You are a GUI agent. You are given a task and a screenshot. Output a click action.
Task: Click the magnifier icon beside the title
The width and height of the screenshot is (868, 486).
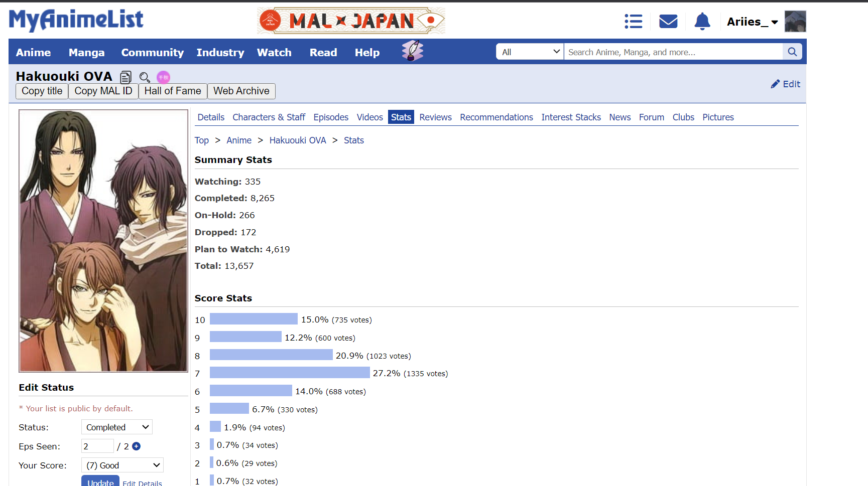pos(145,77)
